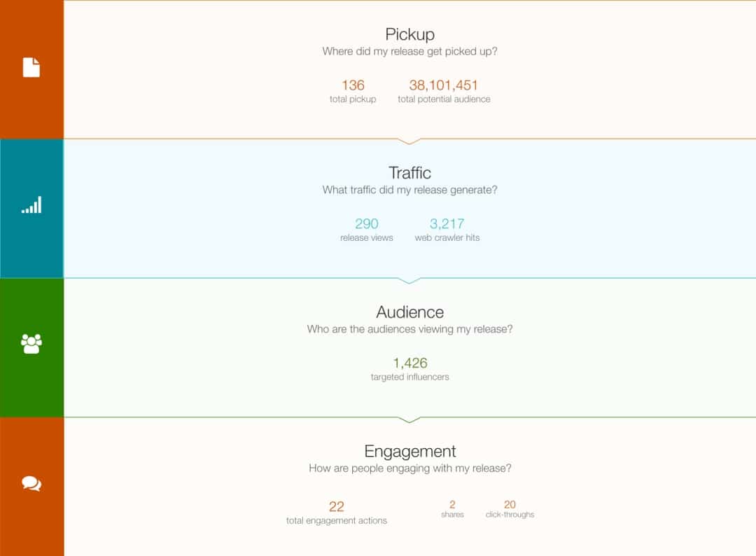Open the 1,426 targeted influencers stat
Viewport: 756px width, 556px height.
click(x=409, y=363)
